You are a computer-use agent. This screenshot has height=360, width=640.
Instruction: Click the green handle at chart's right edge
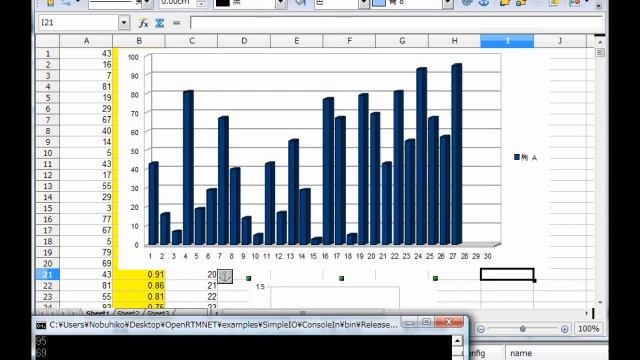coord(435,278)
